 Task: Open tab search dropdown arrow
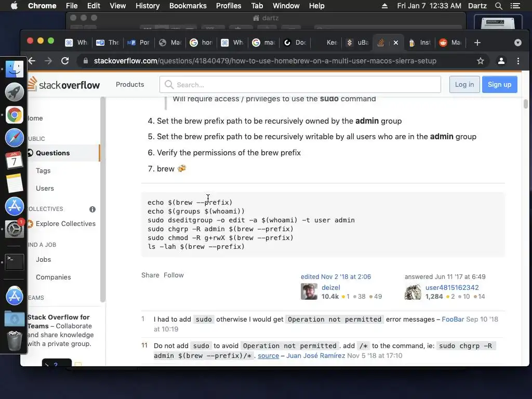(x=518, y=43)
